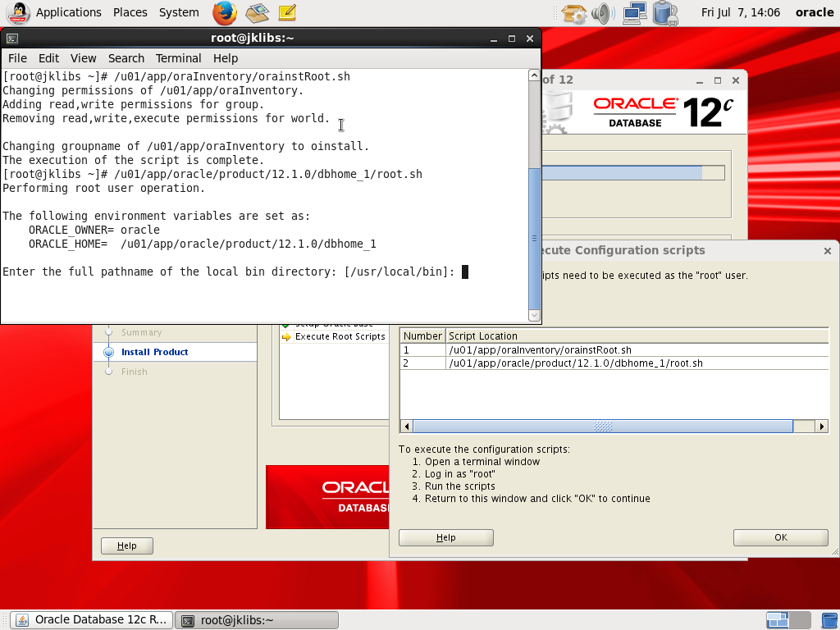Open the Applications menu penguin icon

(18, 12)
